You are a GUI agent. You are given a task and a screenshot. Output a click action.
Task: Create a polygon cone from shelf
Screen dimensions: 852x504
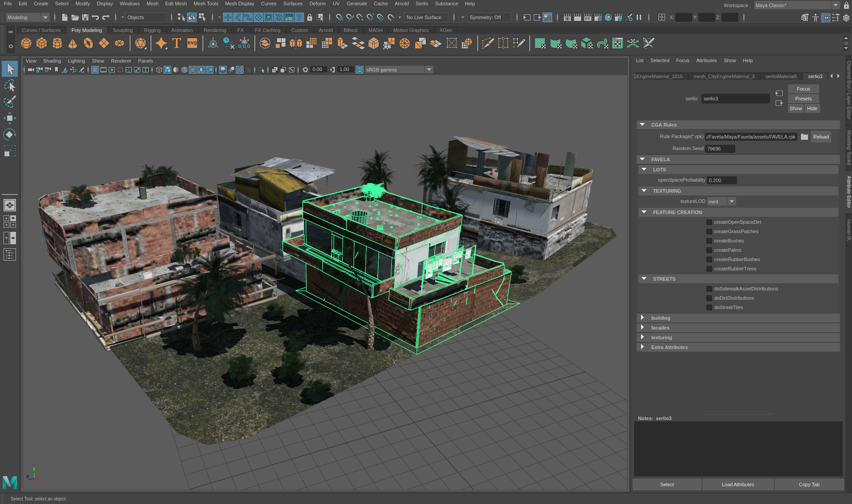pyautogui.click(x=73, y=43)
